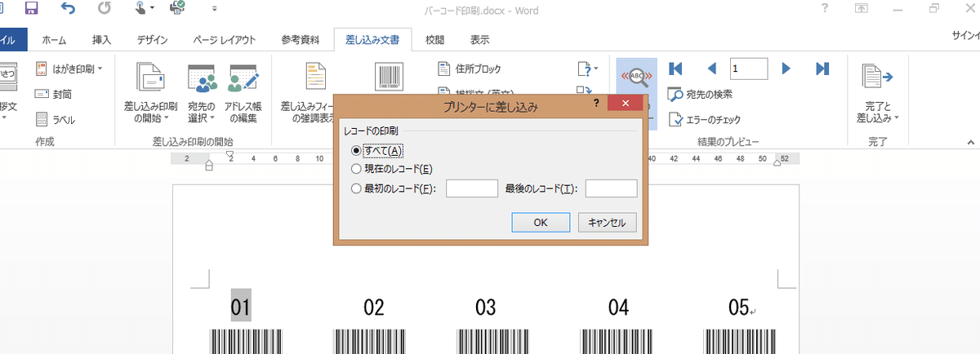Screen dimensions: 980x354
Task: Select the 参考資料 tab
Action: 300,39
